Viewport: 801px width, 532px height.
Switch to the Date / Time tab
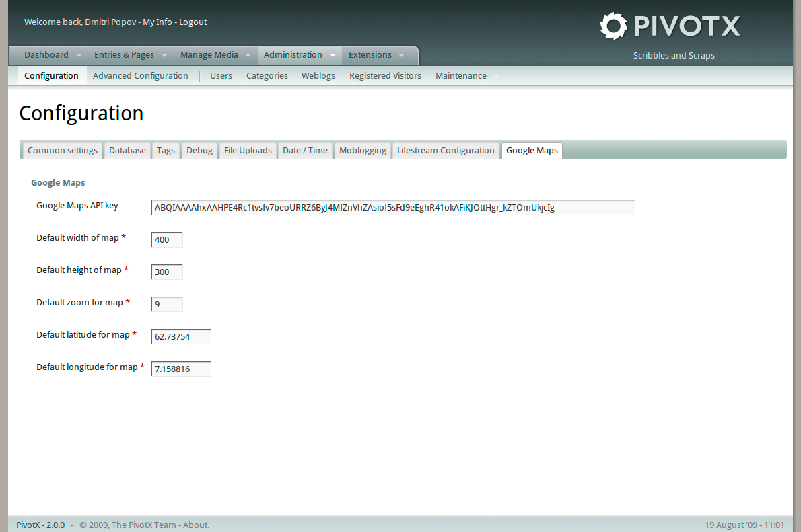(305, 150)
